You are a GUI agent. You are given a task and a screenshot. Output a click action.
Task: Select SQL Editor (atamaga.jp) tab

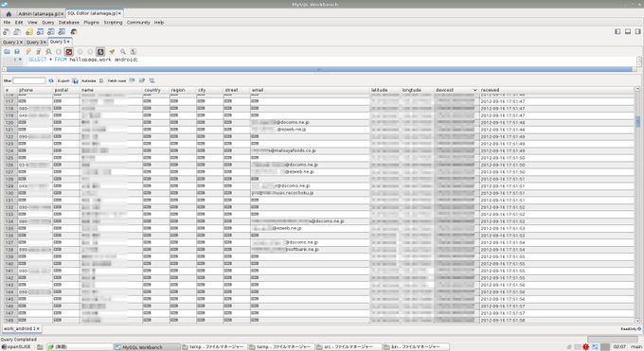coord(94,13)
